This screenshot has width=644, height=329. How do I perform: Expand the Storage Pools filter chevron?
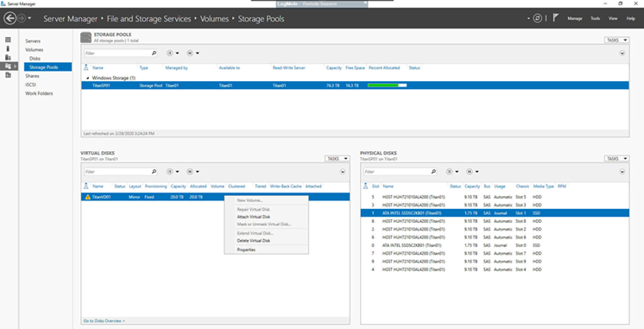coord(622,53)
